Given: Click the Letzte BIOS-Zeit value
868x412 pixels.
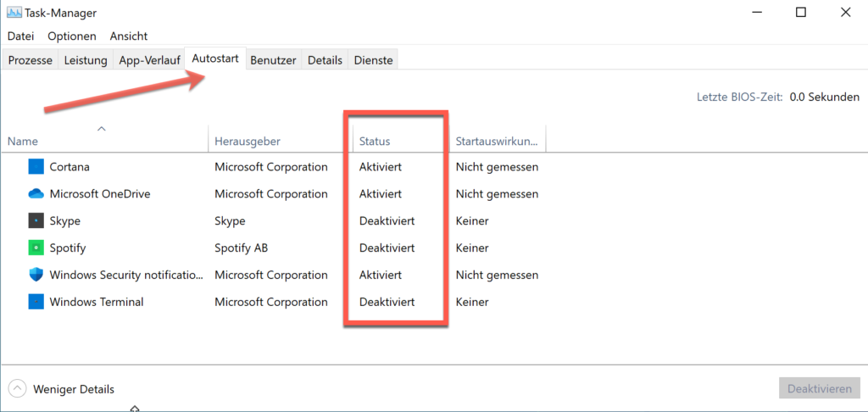Looking at the screenshot, I should click(x=825, y=97).
